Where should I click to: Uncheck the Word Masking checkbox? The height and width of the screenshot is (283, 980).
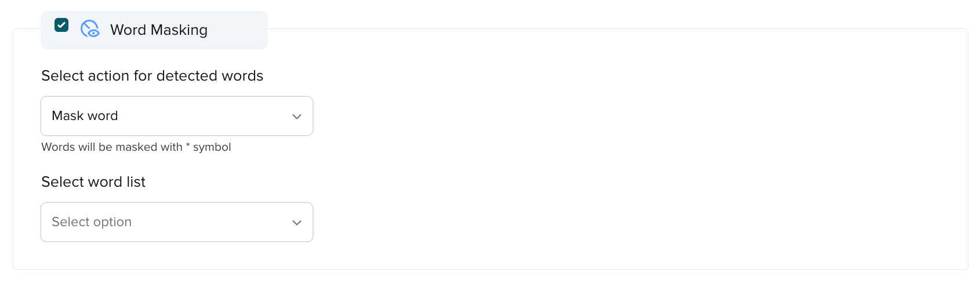[61, 25]
